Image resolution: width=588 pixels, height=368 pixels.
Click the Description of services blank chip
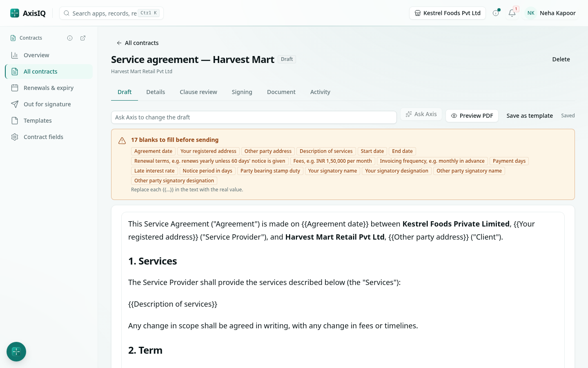click(x=326, y=151)
